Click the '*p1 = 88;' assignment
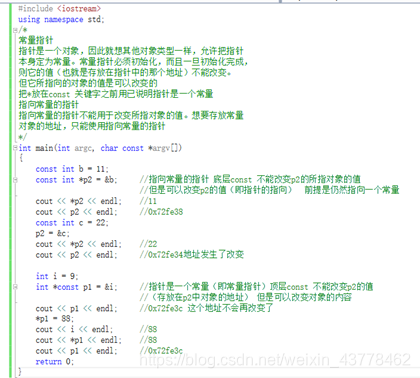The height and width of the screenshot is (378, 420). click(x=55, y=319)
